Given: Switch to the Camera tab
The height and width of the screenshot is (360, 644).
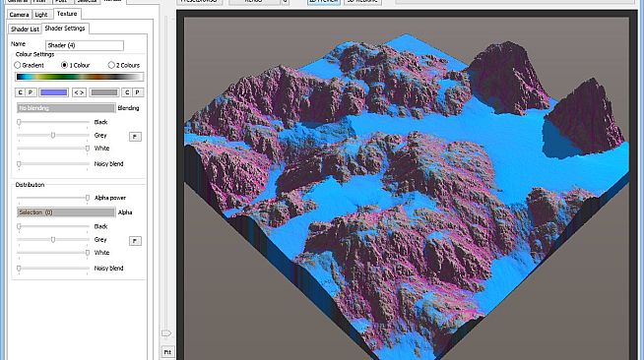Looking at the screenshot, I should pyautogui.click(x=20, y=15).
